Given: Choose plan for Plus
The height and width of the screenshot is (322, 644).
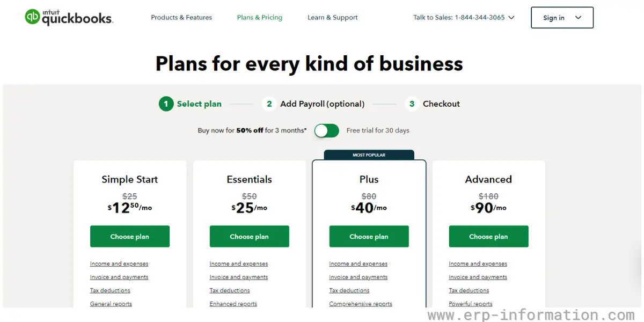Looking at the screenshot, I should point(369,236).
